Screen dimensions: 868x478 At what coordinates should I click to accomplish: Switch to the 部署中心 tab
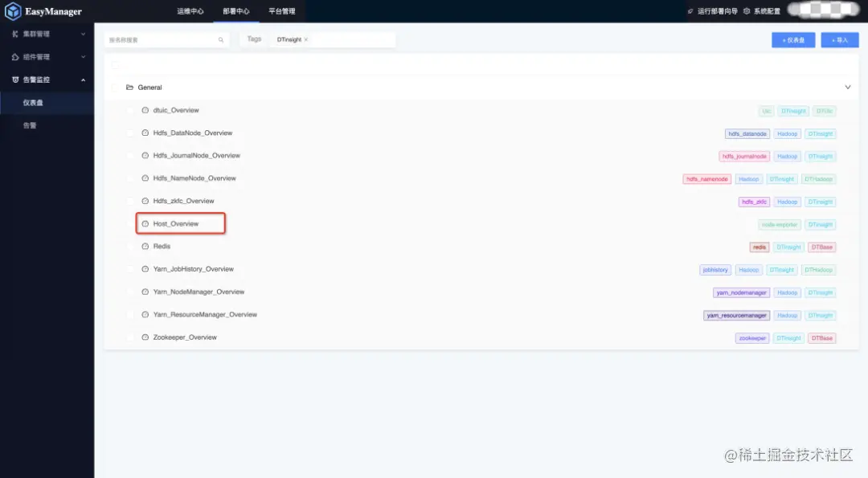(236, 11)
